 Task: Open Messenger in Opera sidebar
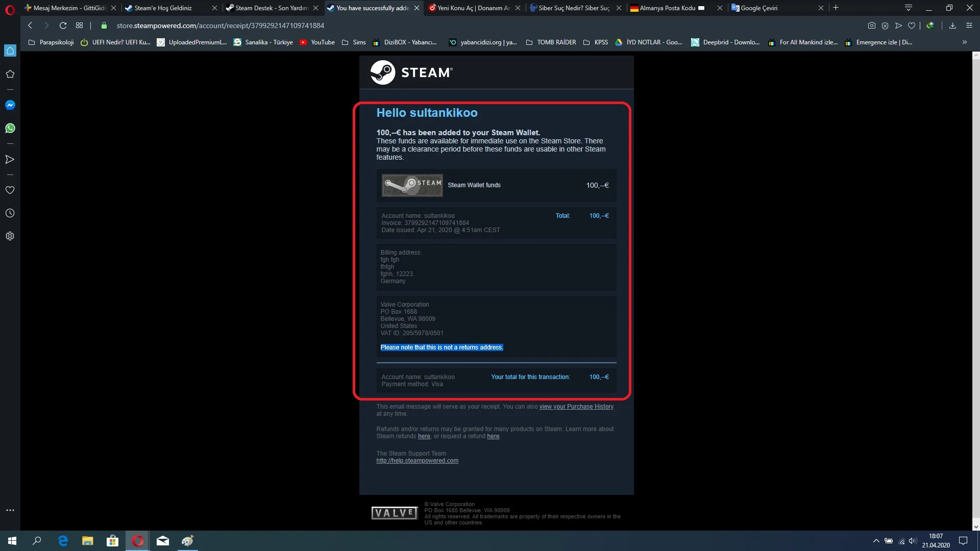pyautogui.click(x=10, y=105)
